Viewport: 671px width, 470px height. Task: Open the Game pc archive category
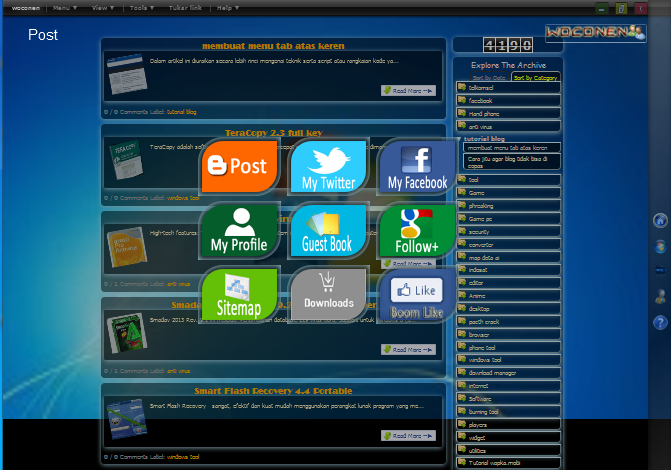[x=508, y=219]
